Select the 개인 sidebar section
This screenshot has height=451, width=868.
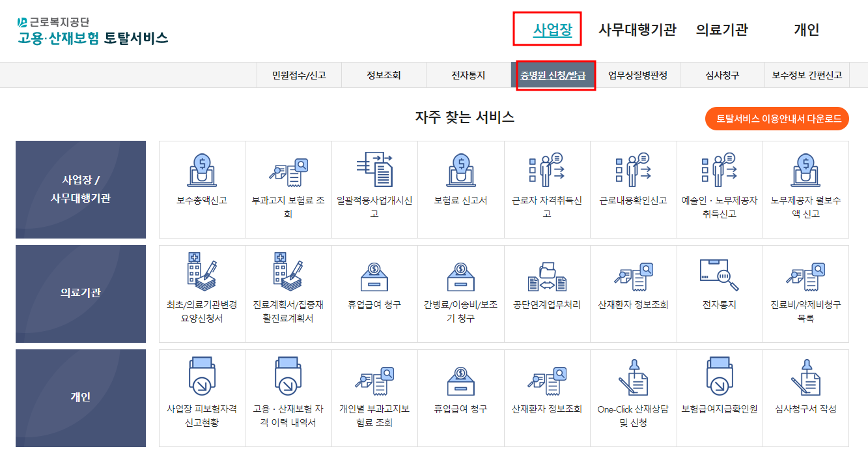click(x=80, y=398)
